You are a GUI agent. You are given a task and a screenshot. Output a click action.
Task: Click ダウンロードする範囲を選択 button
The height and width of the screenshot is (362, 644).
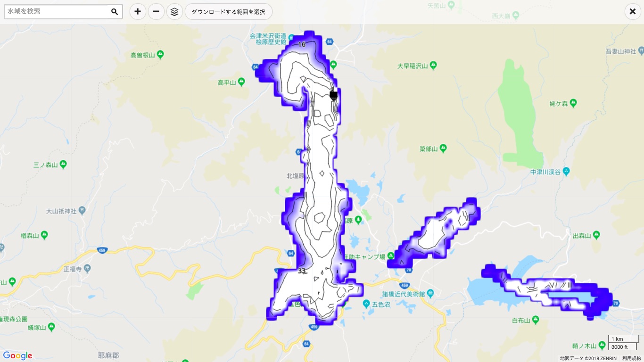click(229, 11)
